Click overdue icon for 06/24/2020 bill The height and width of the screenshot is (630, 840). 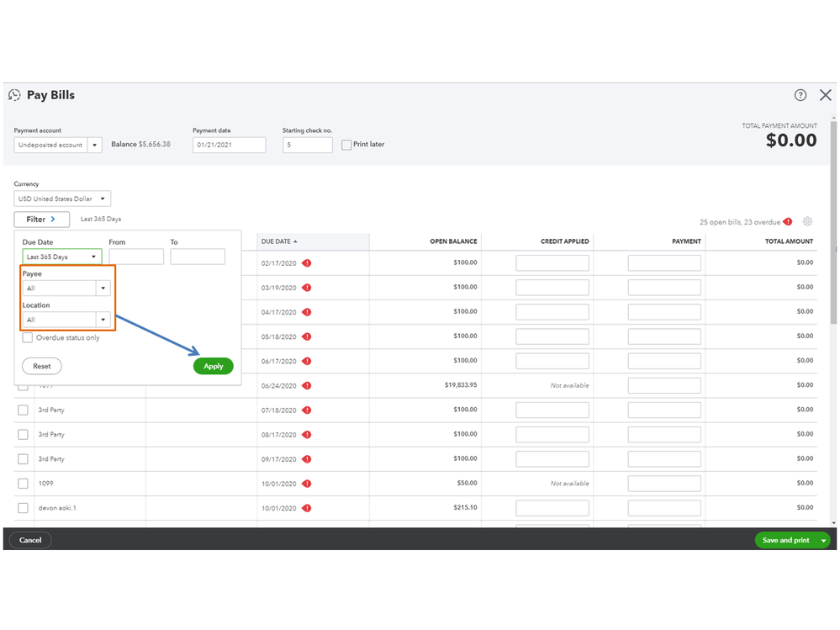(x=306, y=386)
